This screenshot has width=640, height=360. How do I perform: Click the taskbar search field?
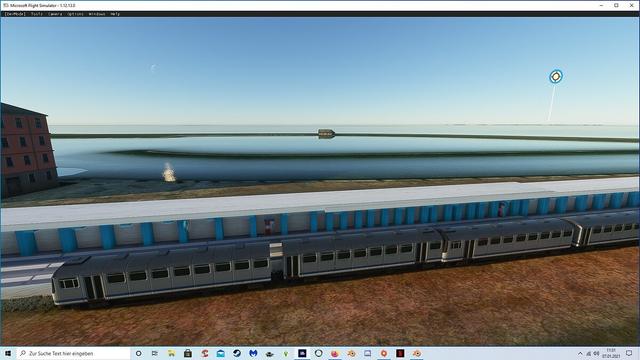click(73, 353)
